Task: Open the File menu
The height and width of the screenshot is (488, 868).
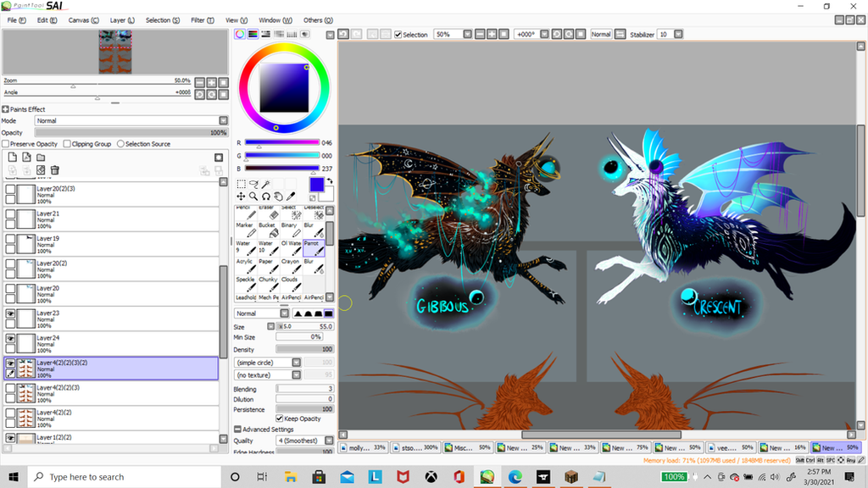Action: tap(17, 20)
